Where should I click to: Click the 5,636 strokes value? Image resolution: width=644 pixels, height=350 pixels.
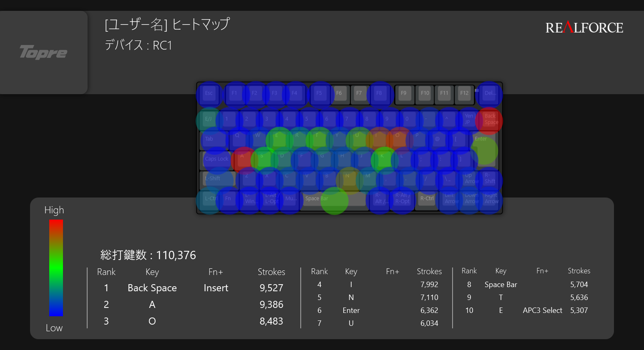(579, 297)
